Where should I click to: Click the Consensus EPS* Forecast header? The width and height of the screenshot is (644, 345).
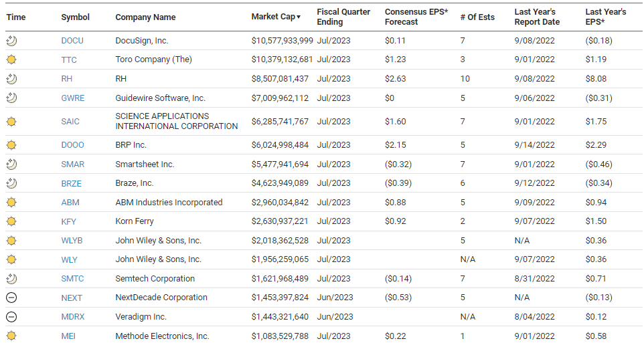(x=416, y=17)
